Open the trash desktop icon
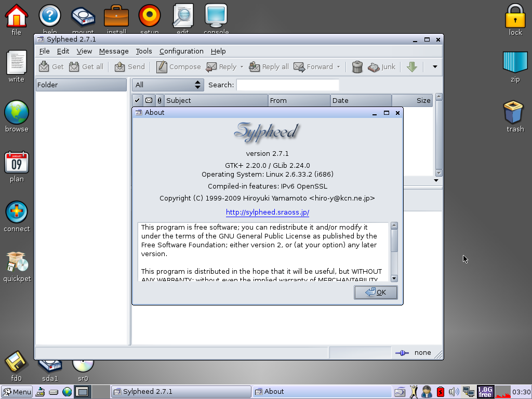 [x=515, y=116]
